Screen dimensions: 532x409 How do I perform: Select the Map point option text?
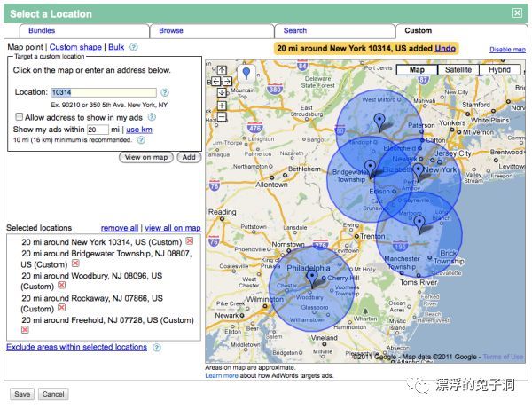coord(26,47)
